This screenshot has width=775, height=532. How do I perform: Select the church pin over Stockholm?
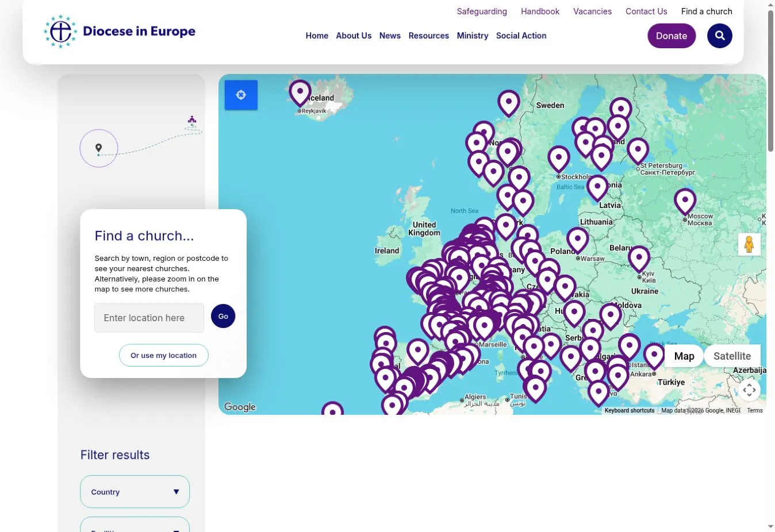coord(558,160)
